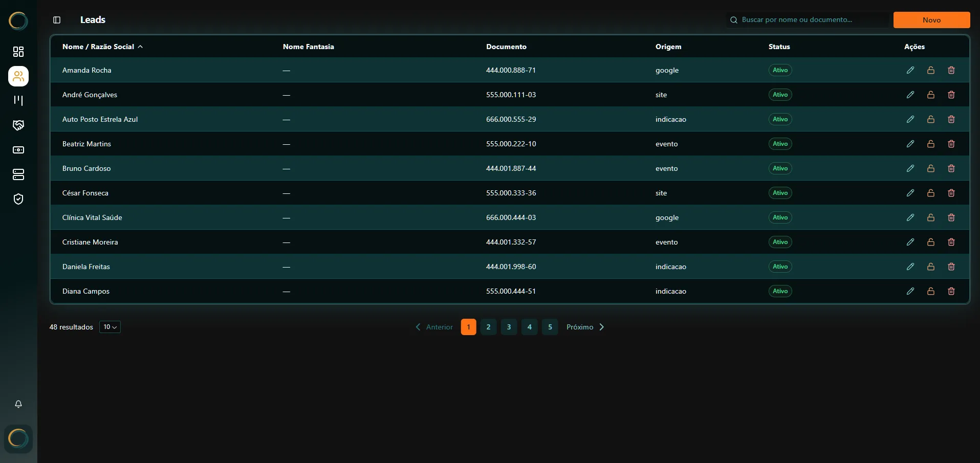Click the Documento column header
Image resolution: width=980 pixels, height=463 pixels.
pos(506,47)
